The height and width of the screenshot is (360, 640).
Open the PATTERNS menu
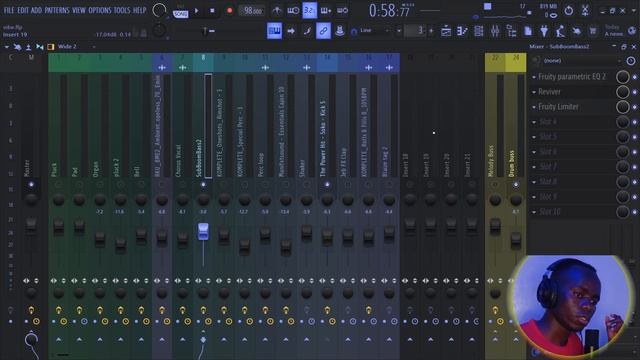pos(57,11)
